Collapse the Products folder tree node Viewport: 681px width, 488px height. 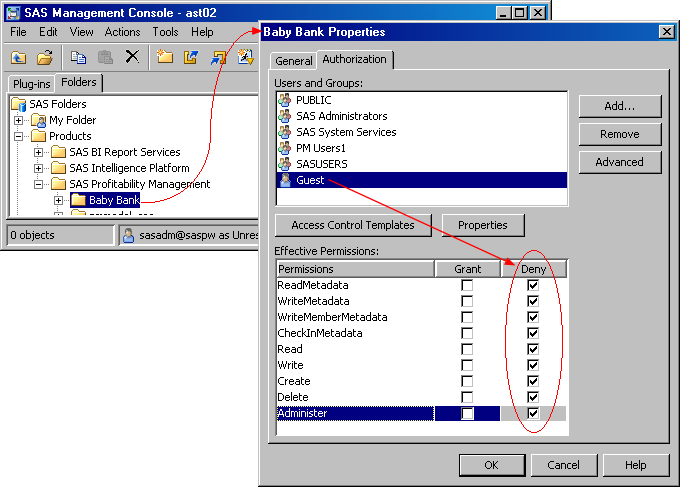(x=19, y=136)
